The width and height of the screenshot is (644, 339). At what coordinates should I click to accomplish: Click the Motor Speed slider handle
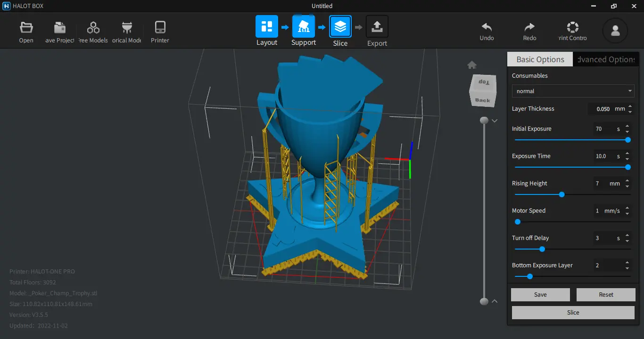click(518, 222)
